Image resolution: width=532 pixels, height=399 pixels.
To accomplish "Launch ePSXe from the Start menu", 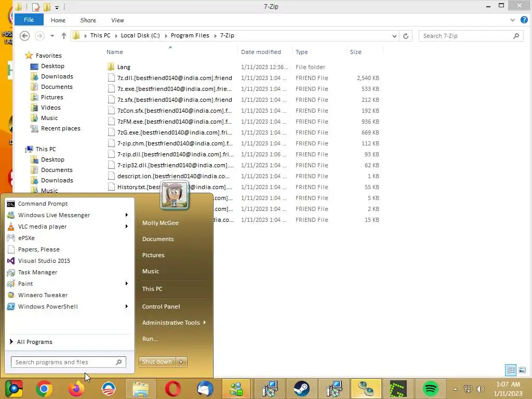I will [21, 238].
